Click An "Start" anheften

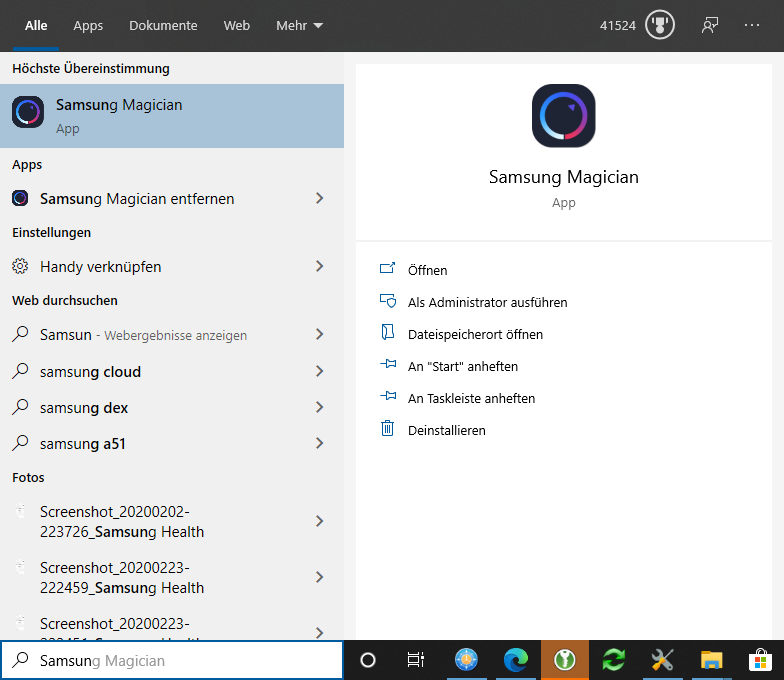pos(462,366)
